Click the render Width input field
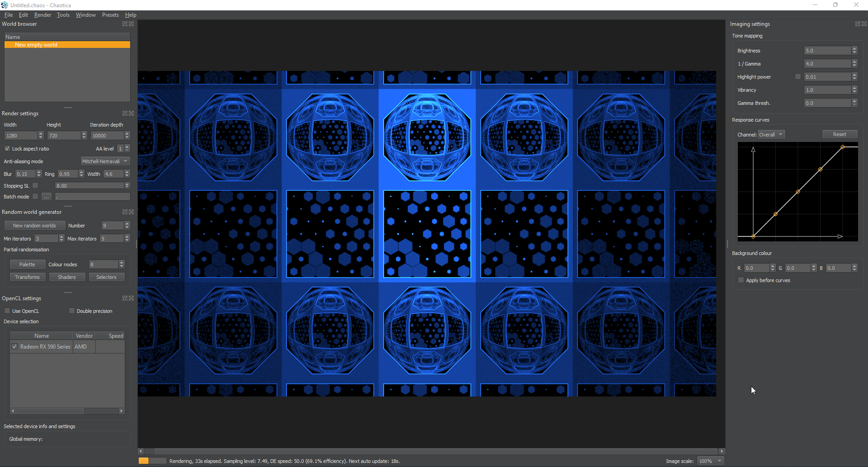This screenshot has height=467, width=868. click(x=21, y=136)
